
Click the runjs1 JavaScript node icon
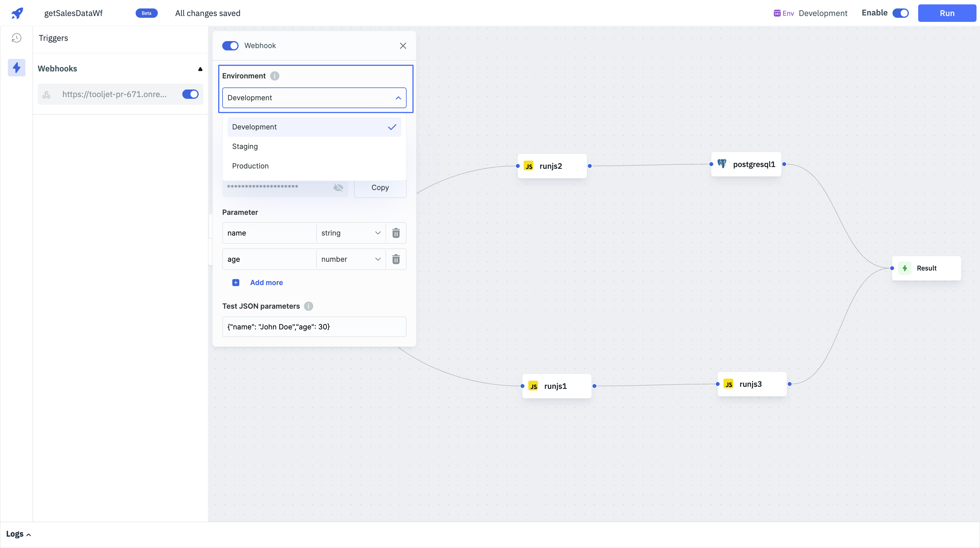(534, 386)
